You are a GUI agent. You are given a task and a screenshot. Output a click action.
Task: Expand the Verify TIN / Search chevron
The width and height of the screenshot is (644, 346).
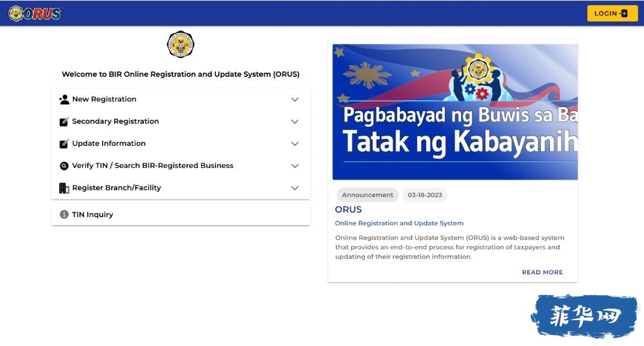pyautogui.click(x=295, y=166)
